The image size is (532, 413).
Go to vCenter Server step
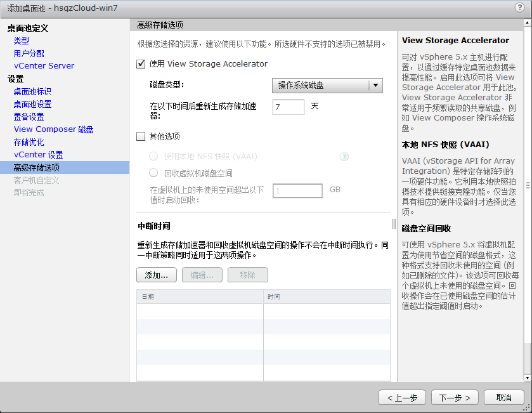44,66
